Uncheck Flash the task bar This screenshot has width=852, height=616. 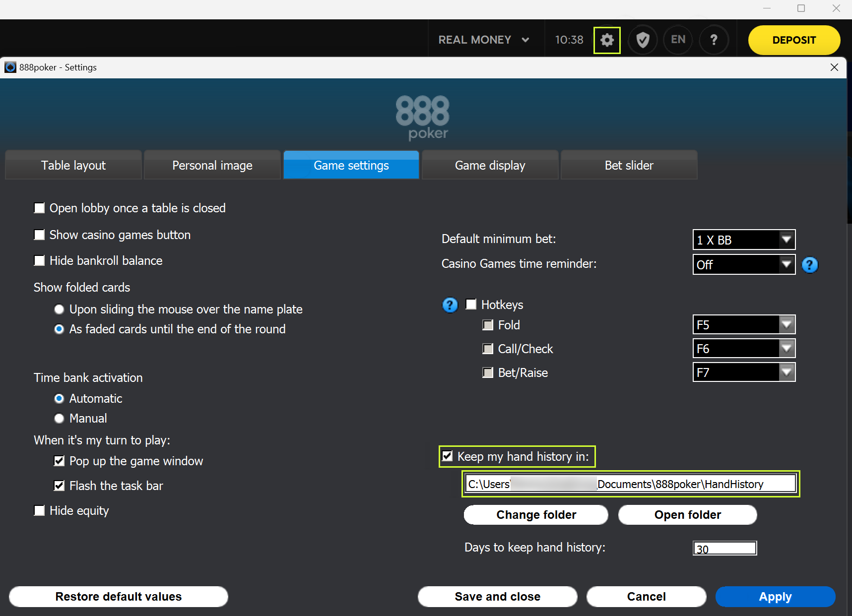coord(59,486)
